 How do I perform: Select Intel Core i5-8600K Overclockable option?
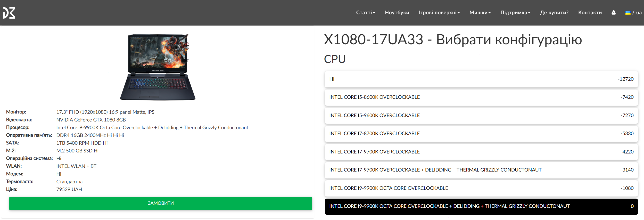click(x=481, y=97)
